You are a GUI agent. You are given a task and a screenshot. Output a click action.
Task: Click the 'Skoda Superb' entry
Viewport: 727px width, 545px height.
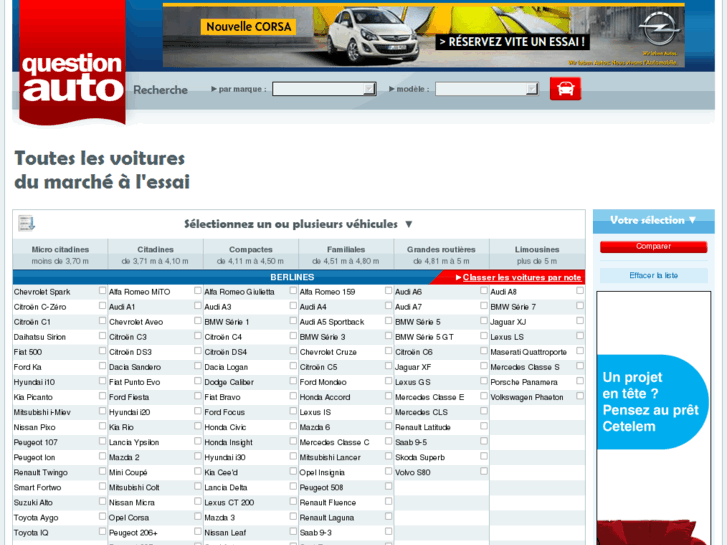point(420,458)
